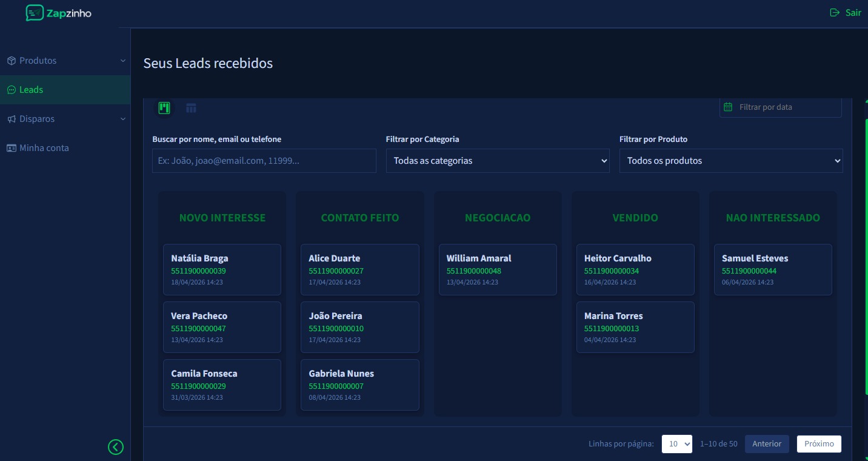
Task: Click the Leads chat bubble icon
Action: [11, 90]
